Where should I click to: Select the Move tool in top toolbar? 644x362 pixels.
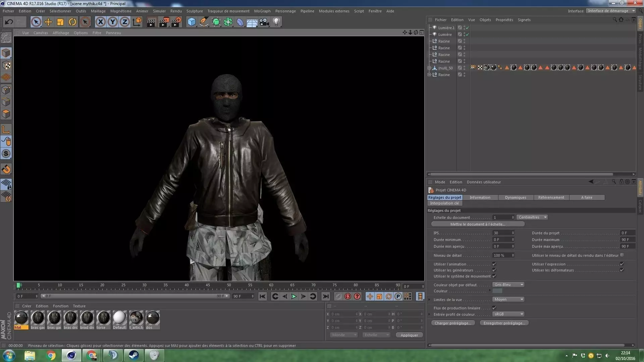coord(48,22)
